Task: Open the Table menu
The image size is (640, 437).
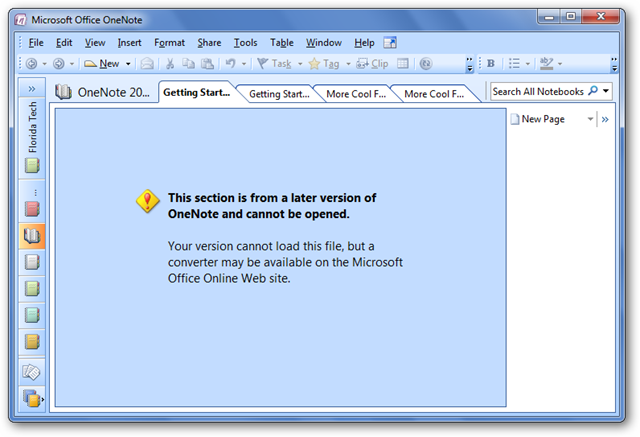Action: coord(282,43)
